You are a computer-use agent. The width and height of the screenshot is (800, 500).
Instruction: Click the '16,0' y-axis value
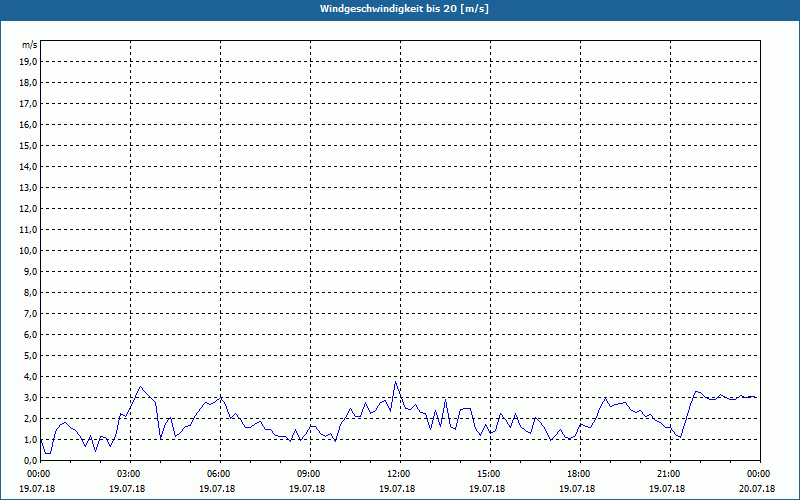point(28,124)
